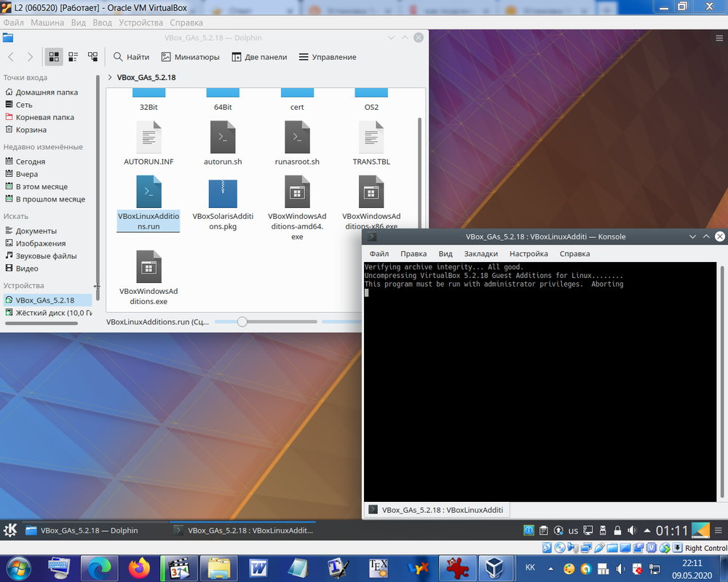Select the VBoxWindowsAdditions.exe file
The image size is (728, 582).
149,278
